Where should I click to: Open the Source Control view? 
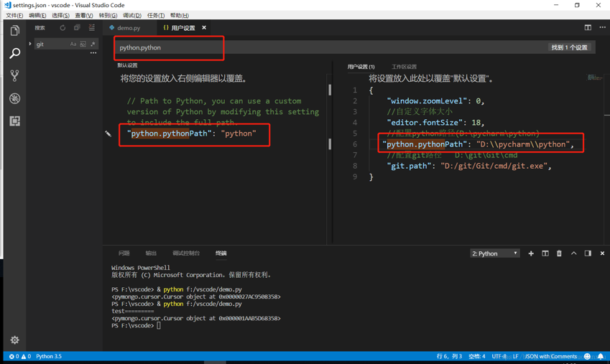click(x=15, y=75)
